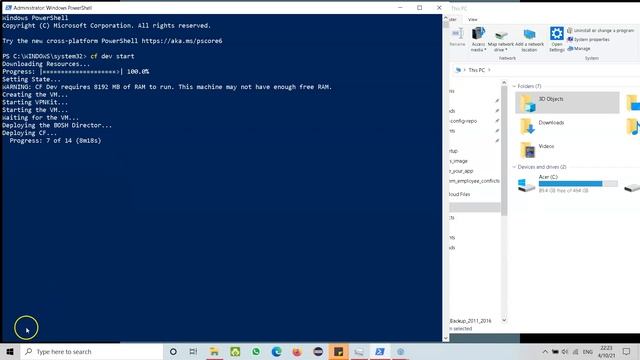This screenshot has height=360, width=640.
Task: Click the battery icon in system tray
Action: coord(555,351)
